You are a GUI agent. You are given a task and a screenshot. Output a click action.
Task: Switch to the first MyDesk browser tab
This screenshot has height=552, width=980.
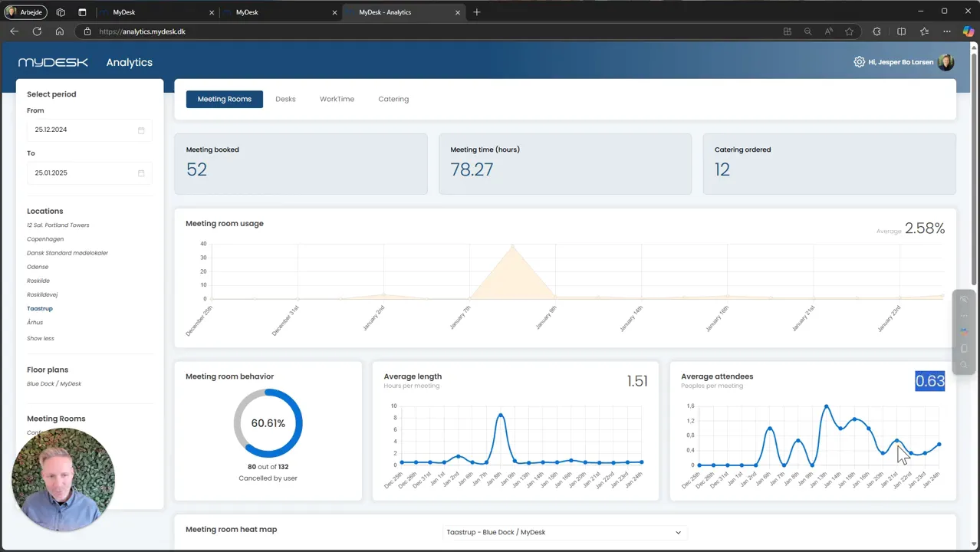tap(157, 12)
